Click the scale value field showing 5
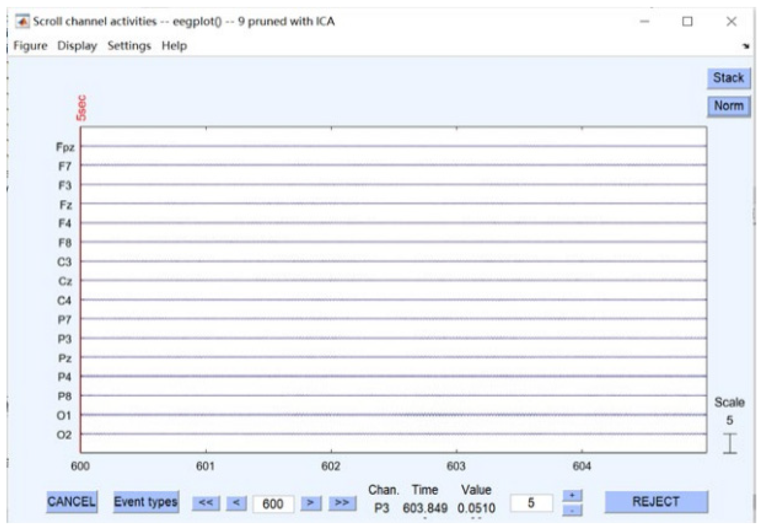This screenshot has width=764, height=532. point(531,503)
